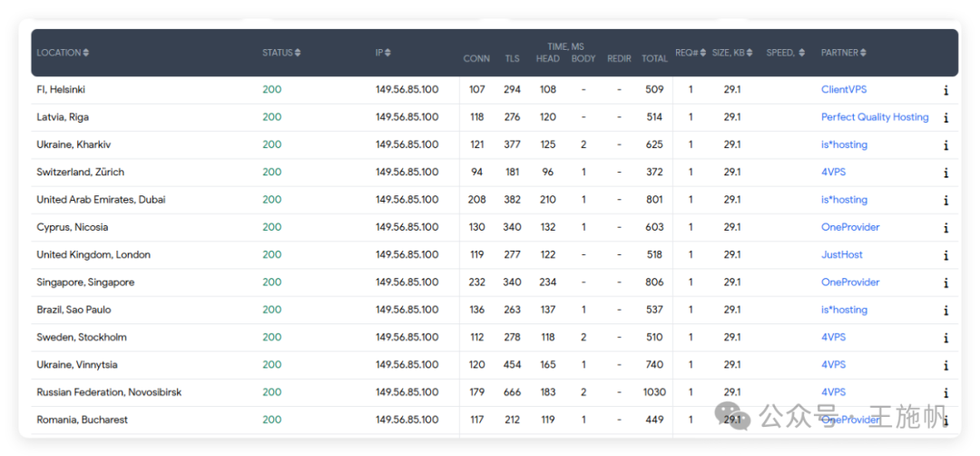This screenshot has height=456, width=980.
Task: Select 'United Kingdom, London' location cell
Action: pos(93,254)
